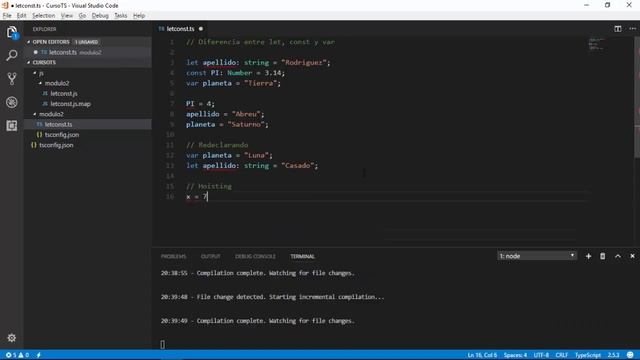This screenshot has height=360, width=640.
Task: Open the Manage gear in activity bar
Action: pos(11,338)
